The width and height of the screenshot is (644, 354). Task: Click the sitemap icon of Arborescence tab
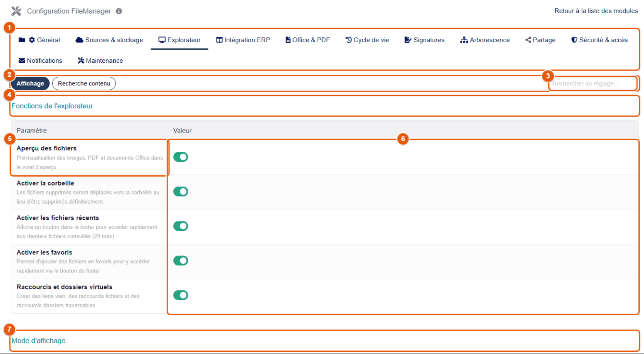[x=464, y=40]
